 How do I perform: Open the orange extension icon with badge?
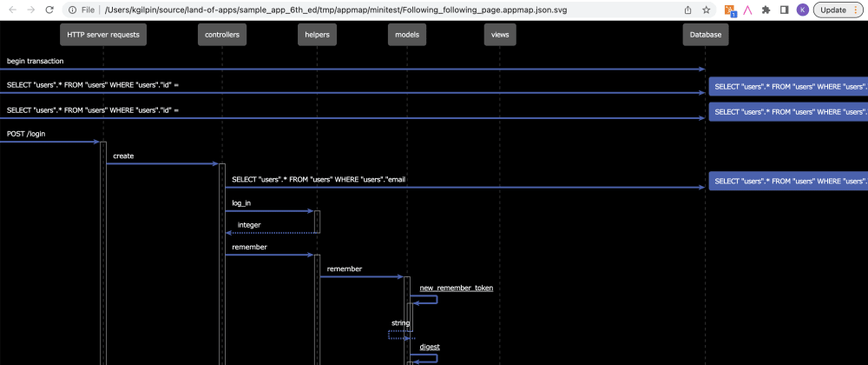click(730, 10)
